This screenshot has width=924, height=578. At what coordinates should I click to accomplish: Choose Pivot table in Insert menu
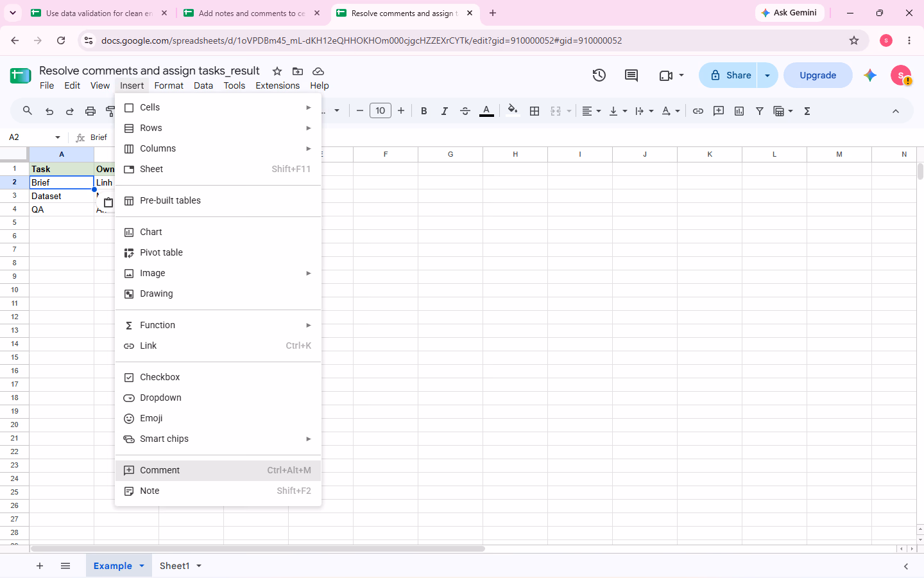218,252
